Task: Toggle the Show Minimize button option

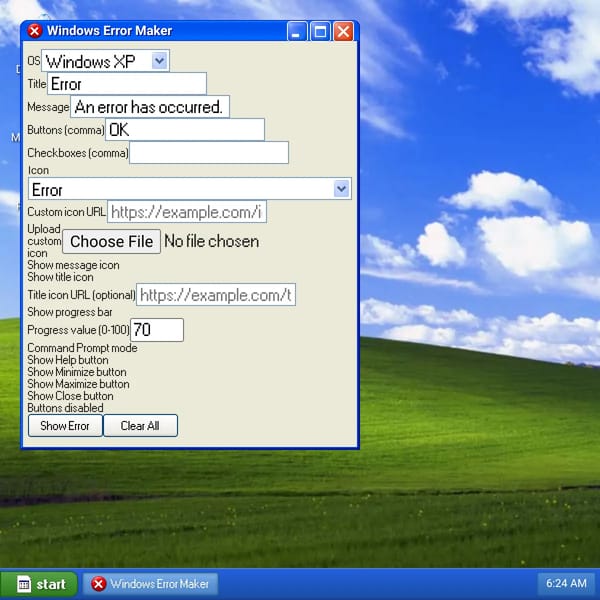Action: (77, 372)
